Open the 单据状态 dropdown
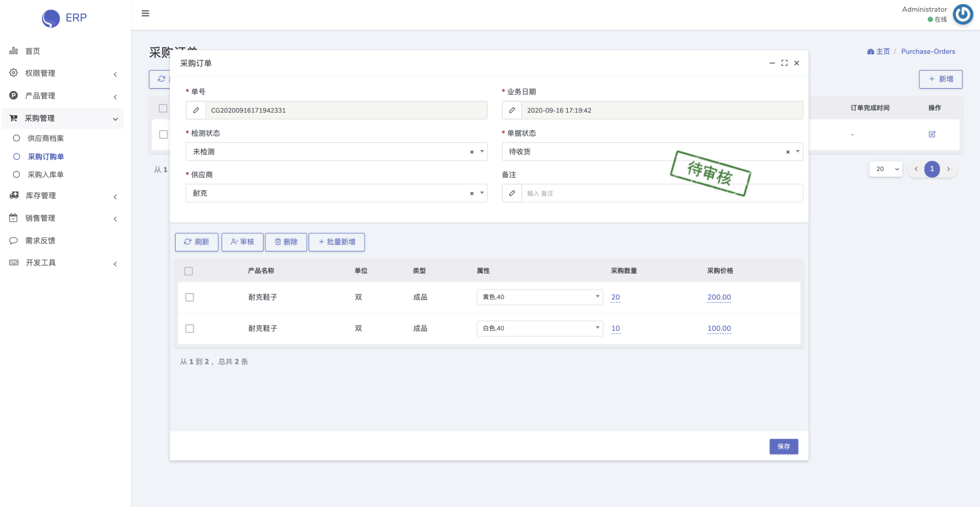This screenshot has height=507, width=980. (x=652, y=152)
